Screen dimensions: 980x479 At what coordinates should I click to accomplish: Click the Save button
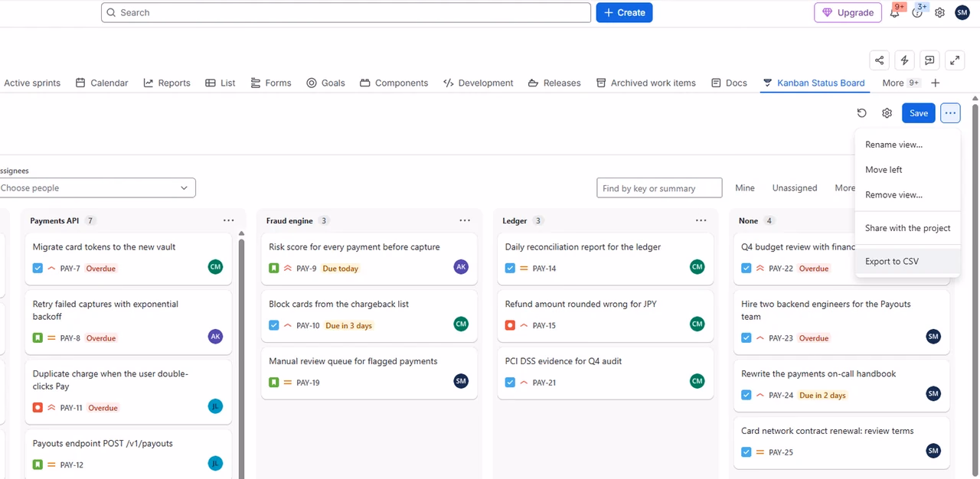(919, 113)
